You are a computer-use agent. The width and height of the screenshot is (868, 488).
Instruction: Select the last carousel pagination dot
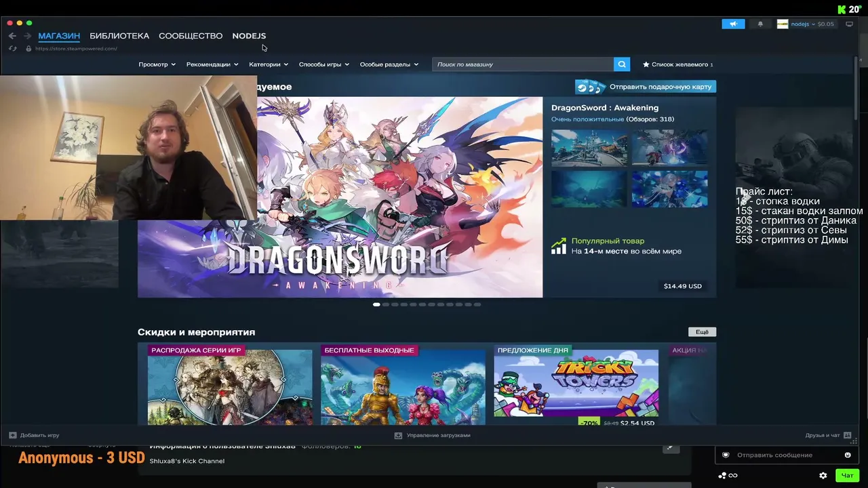click(477, 305)
